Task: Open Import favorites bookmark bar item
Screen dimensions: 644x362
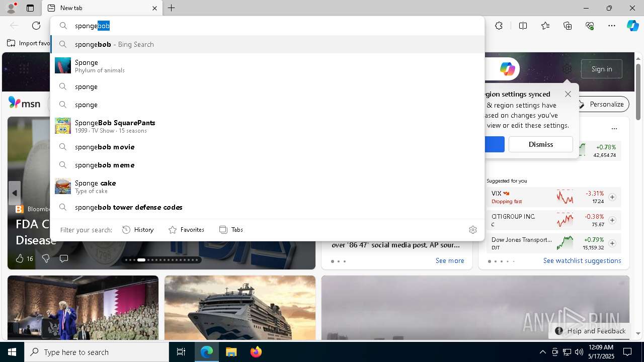Action: pyautogui.click(x=29, y=43)
